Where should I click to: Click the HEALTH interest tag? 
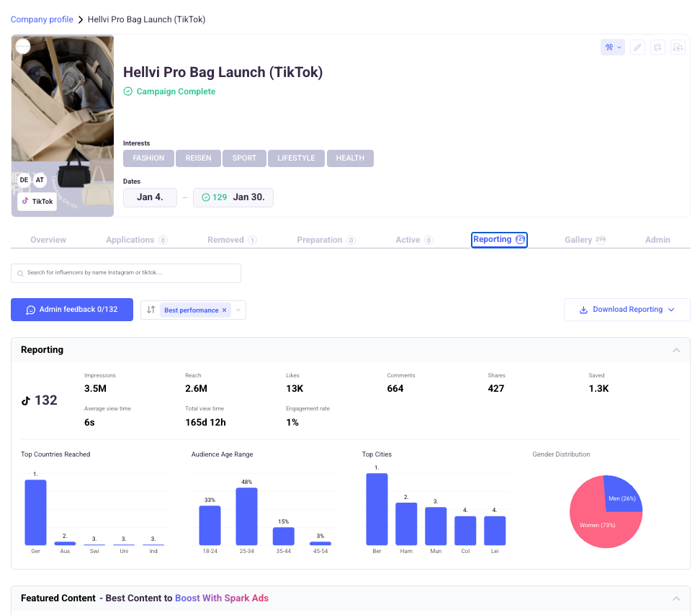[350, 158]
